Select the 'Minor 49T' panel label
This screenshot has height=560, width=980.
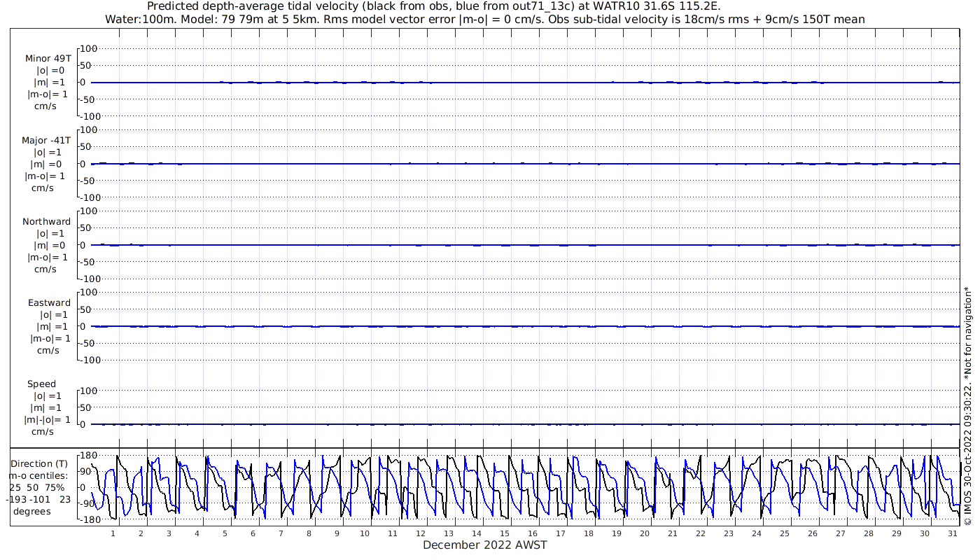tap(48, 59)
